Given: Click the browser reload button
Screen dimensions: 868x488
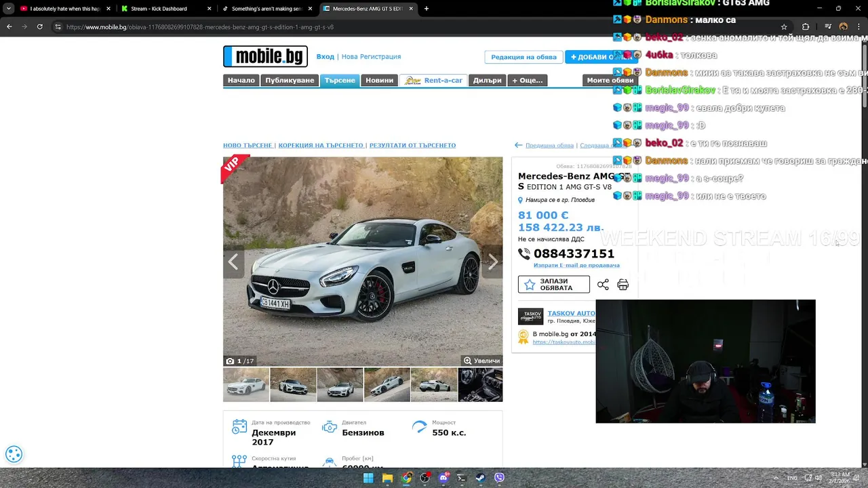Looking at the screenshot, I should point(40,26).
